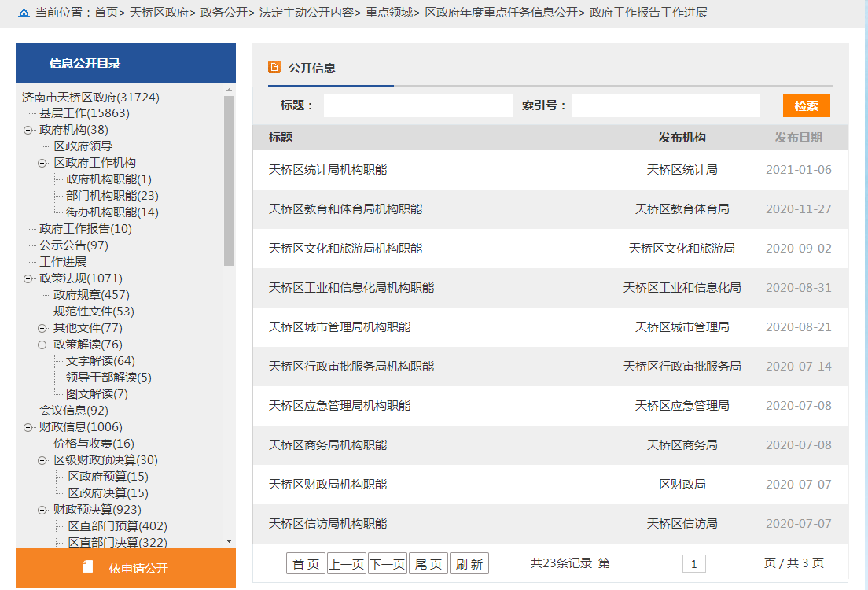868x590 pixels.
Task: Select 街办机构职能(14) in the tree
Action: click(x=112, y=212)
